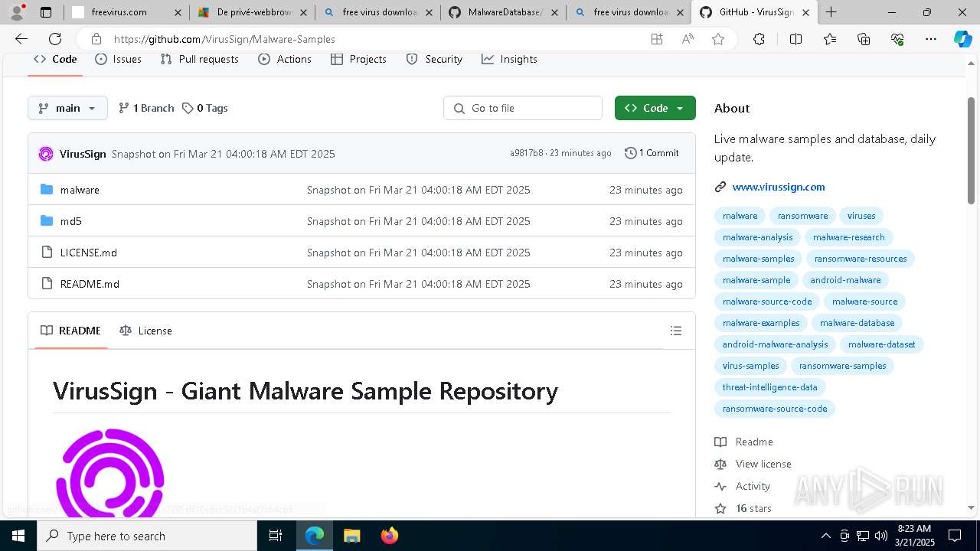The width and height of the screenshot is (980, 551).
Task: Reload the page with refresh icon
Action: 55,39
